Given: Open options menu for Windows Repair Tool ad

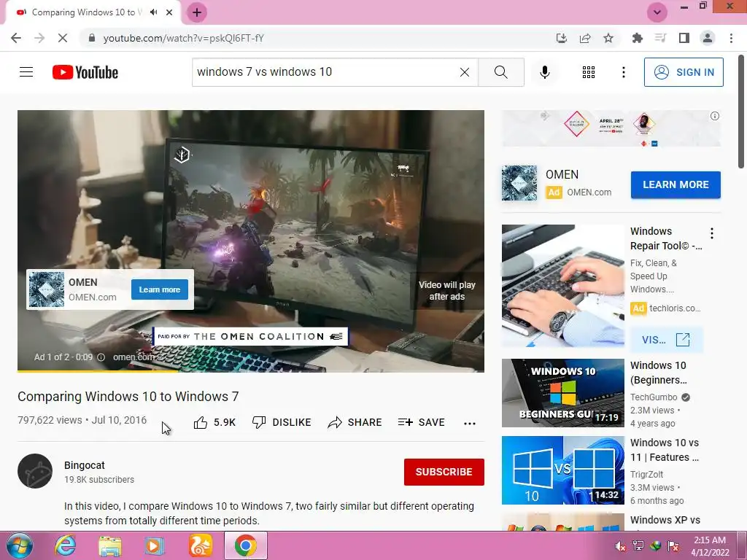Looking at the screenshot, I should [x=712, y=233].
